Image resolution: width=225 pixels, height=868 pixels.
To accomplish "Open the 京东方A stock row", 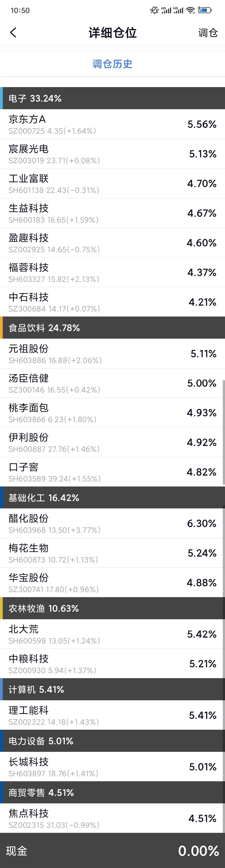I will coord(112,124).
